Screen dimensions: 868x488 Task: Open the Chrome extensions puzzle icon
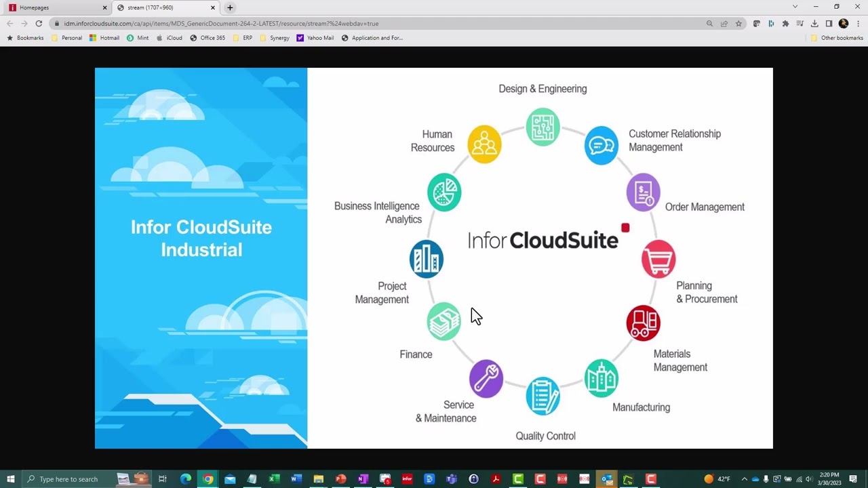pyautogui.click(x=786, y=23)
